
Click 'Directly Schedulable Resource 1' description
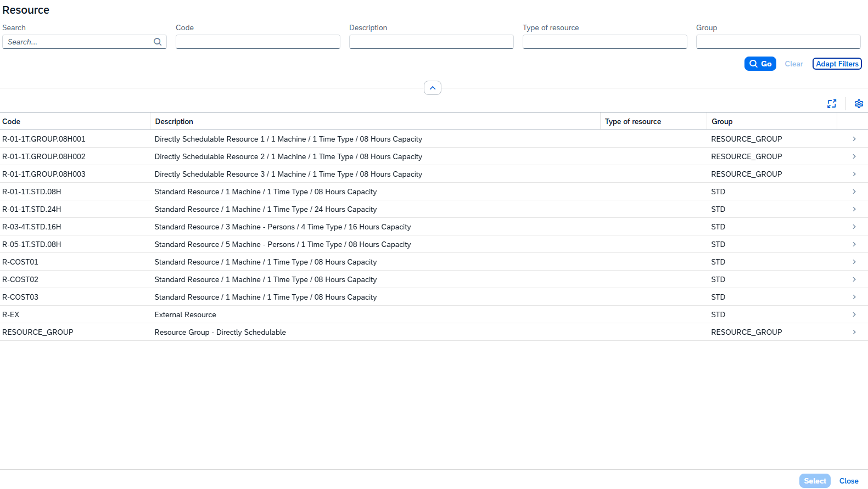[288, 139]
